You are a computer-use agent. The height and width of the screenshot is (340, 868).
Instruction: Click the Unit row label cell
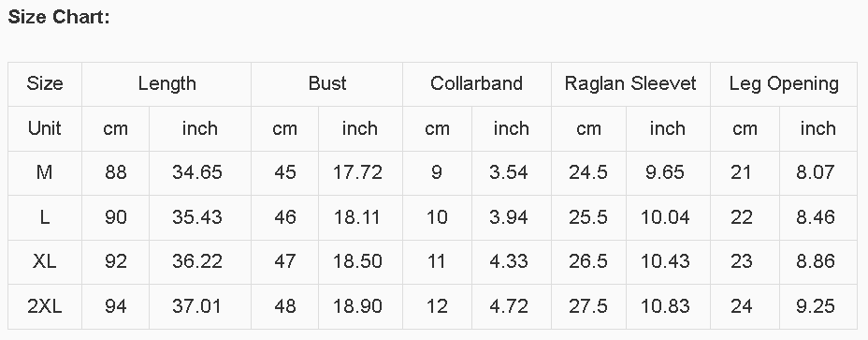pos(44,128)
